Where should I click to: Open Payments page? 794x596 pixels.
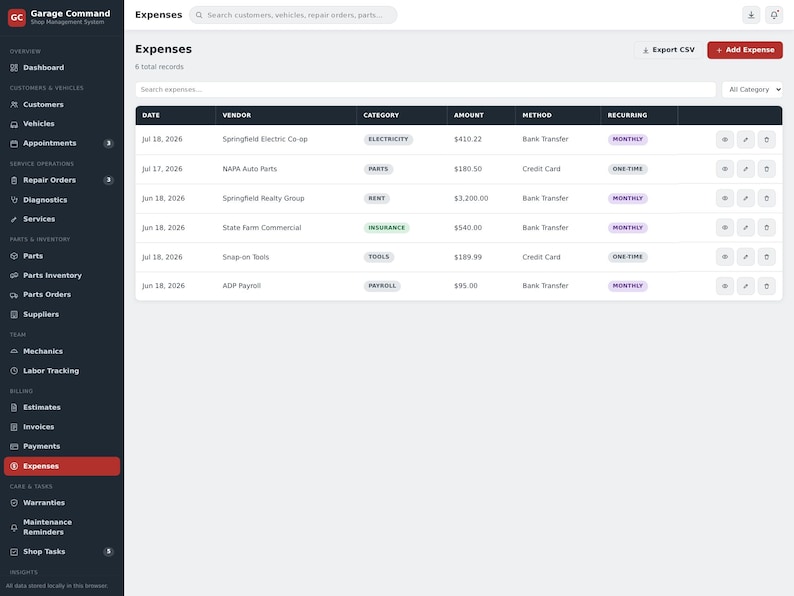62,447
